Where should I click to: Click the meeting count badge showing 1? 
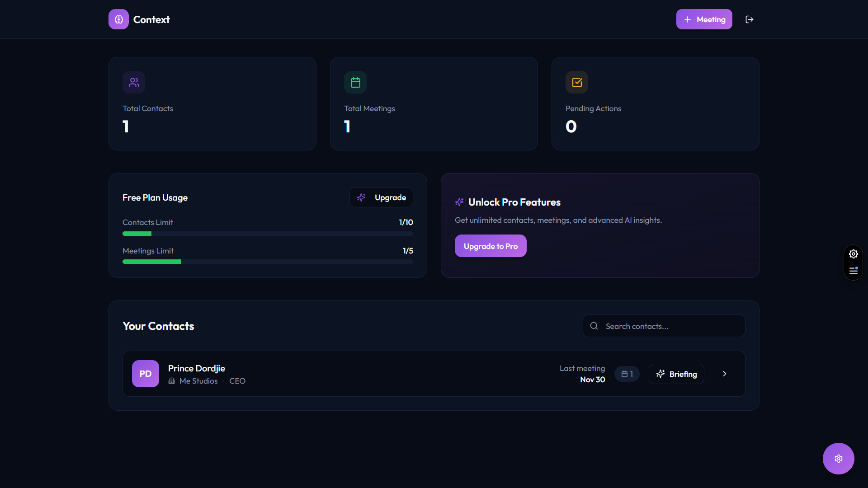(x=627, y=374)
